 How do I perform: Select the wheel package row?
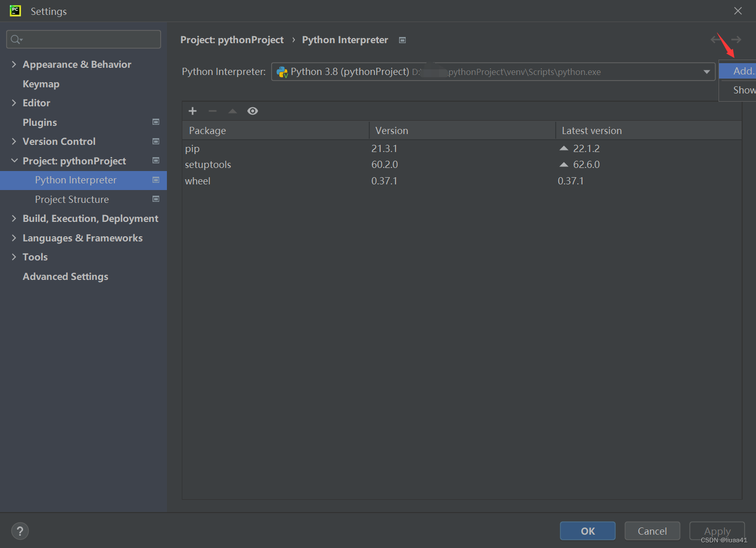462,181
